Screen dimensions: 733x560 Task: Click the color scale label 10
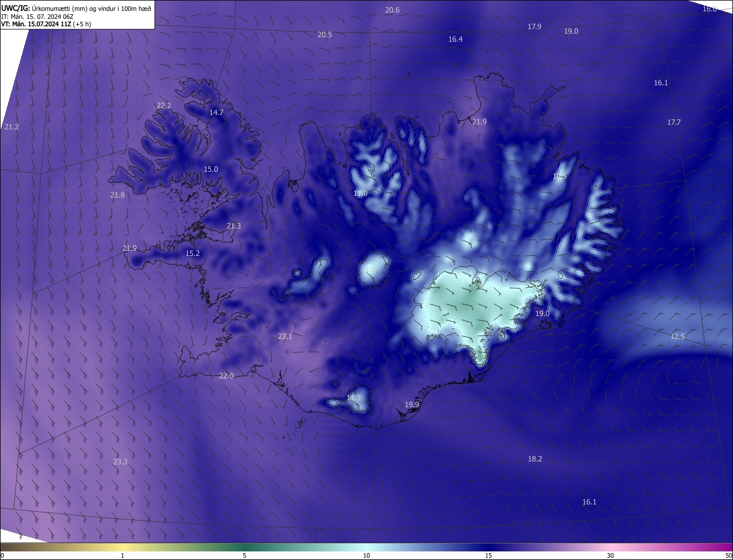pyautogui.click(x=366, y=555)
